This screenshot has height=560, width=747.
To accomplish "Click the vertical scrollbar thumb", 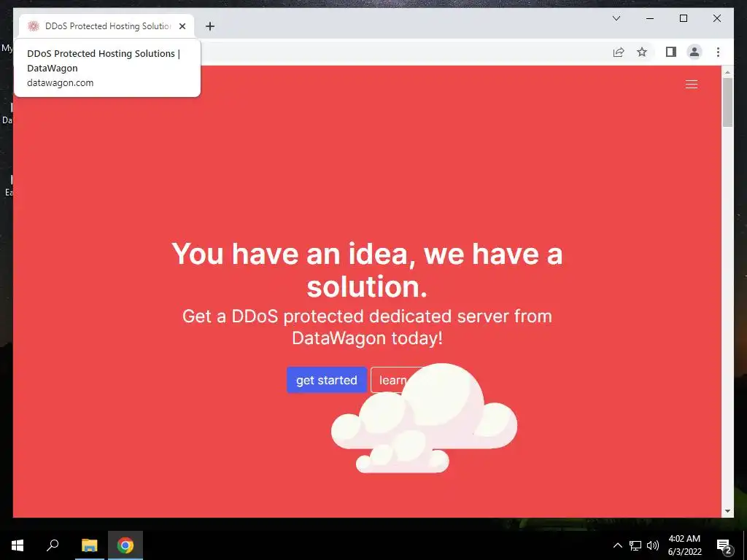I will pyautogui.click(x=727, y=102).
